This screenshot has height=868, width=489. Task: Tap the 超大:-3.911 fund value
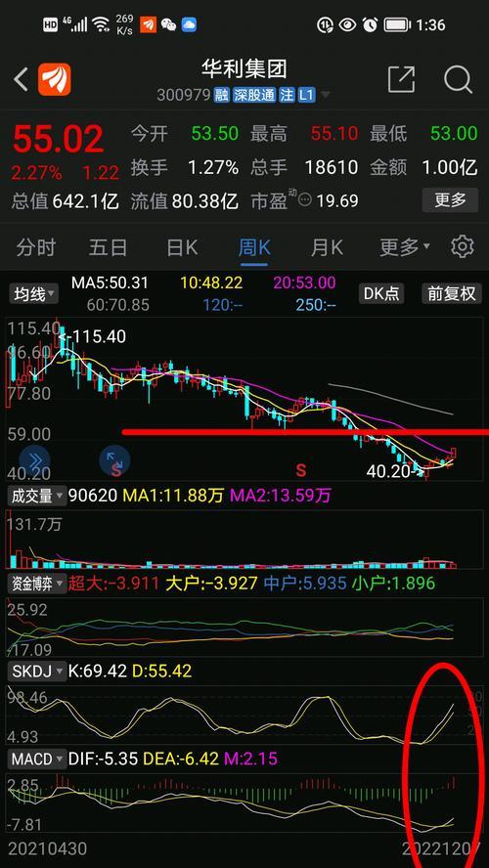click(x=113, y=583)
